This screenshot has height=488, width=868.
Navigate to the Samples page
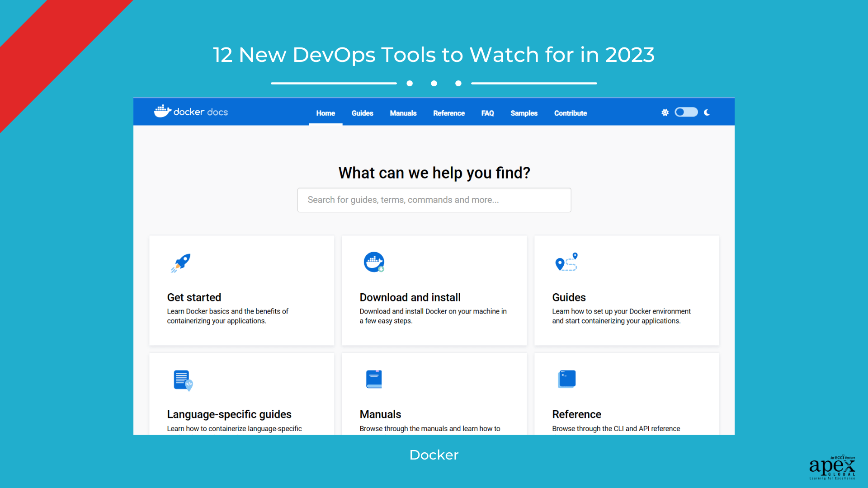point(524,113)
